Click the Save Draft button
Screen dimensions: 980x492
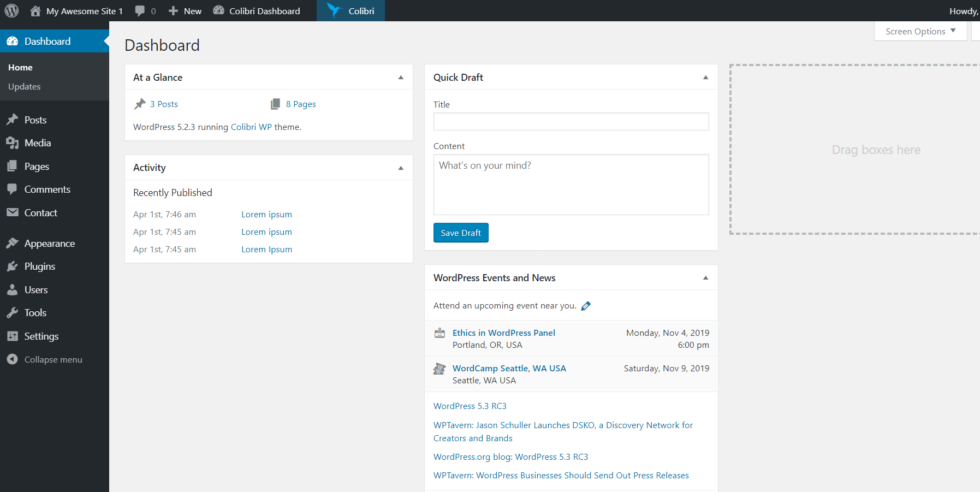point(460,233)
